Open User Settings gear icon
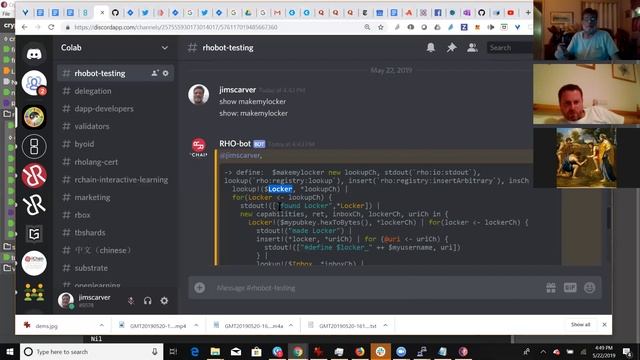The width and height of the screenshot is (640, 360). click(x=164, y=301)
